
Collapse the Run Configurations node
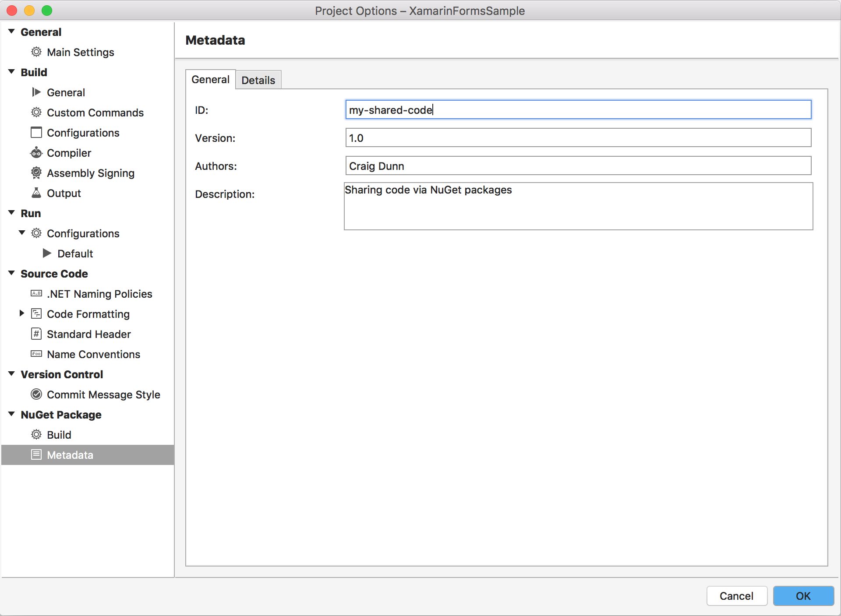click(22, 233)
